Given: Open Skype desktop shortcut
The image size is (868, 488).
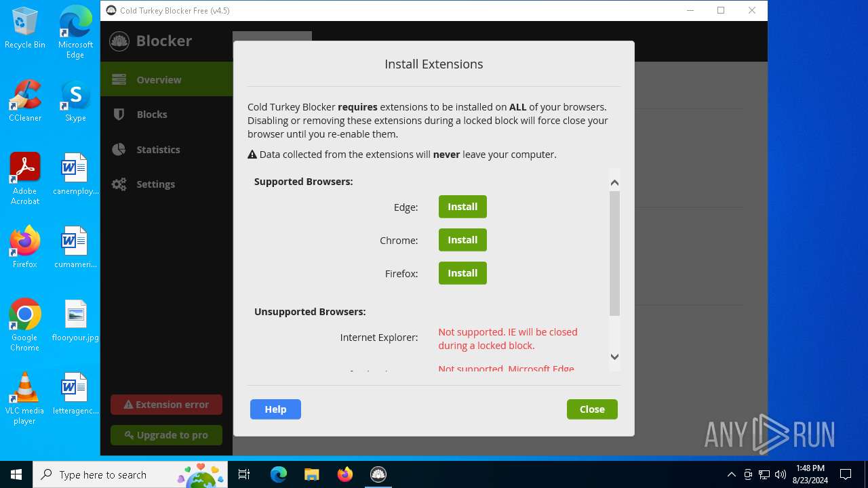Looking at the screenshot, I should pyautogui.click(x=75, y=101).
